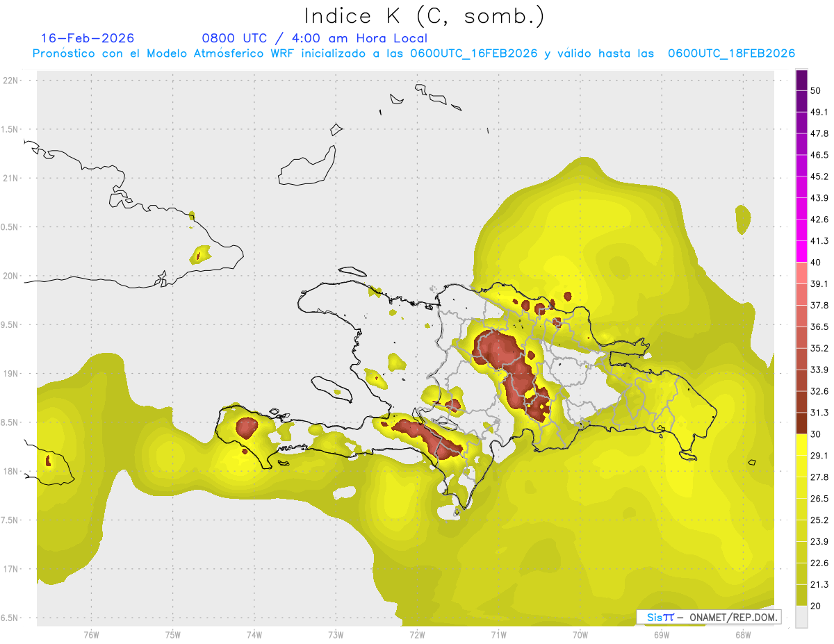The image size is (834, 644).
Task: Click the color bar value 45.2
Action: tap(819, 176)
